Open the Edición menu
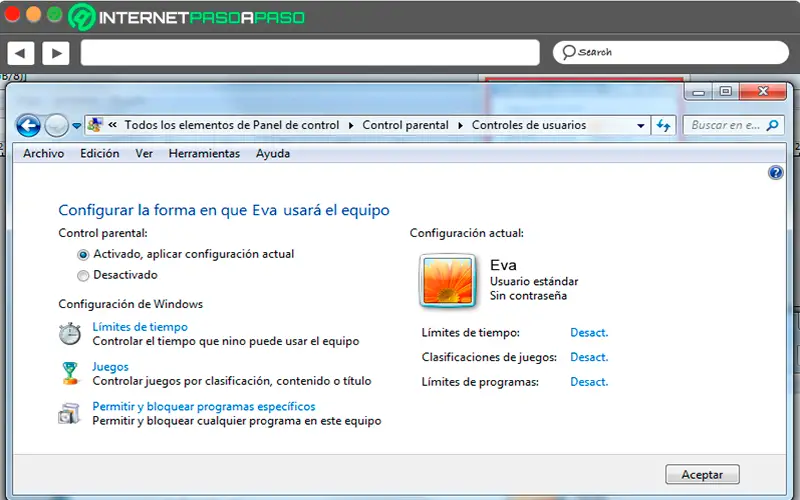The image size is (800, 500). point(99,154)
